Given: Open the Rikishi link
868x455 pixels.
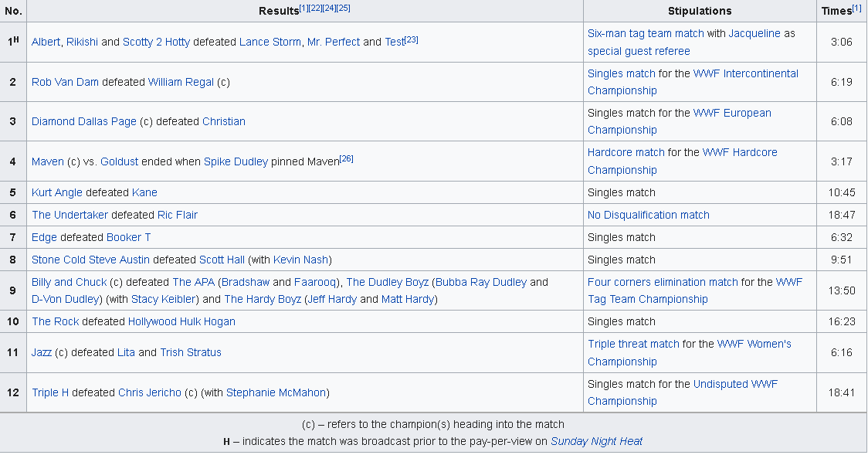Looking at the screenshot, I should pos(82,42).
